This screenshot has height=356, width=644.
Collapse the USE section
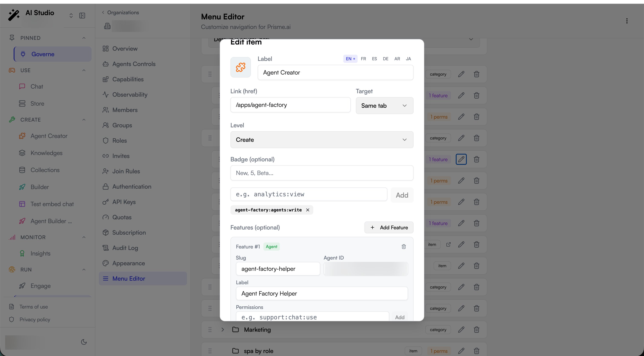84,70
